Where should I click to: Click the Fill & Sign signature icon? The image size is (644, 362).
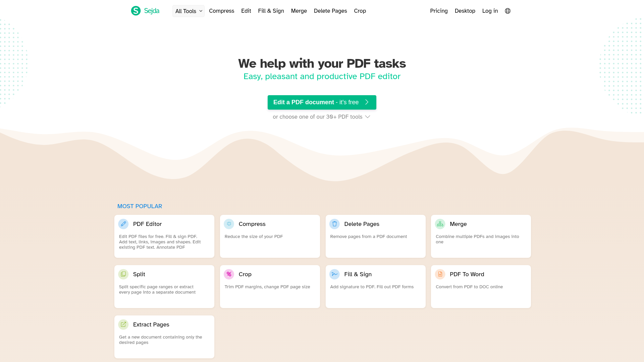pyautogui.click(x=334, y=274)
